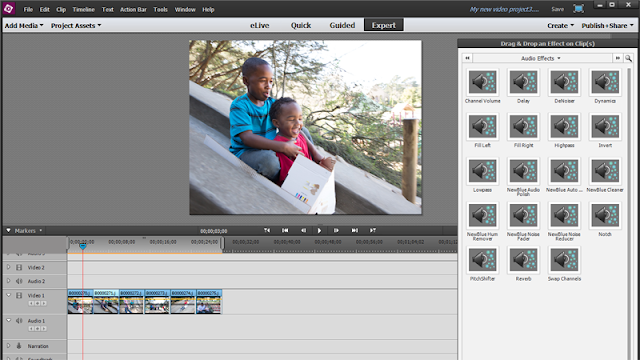Select the DeNoiser audio effect
Screen dimensions: 640x360
coord(564,82)
